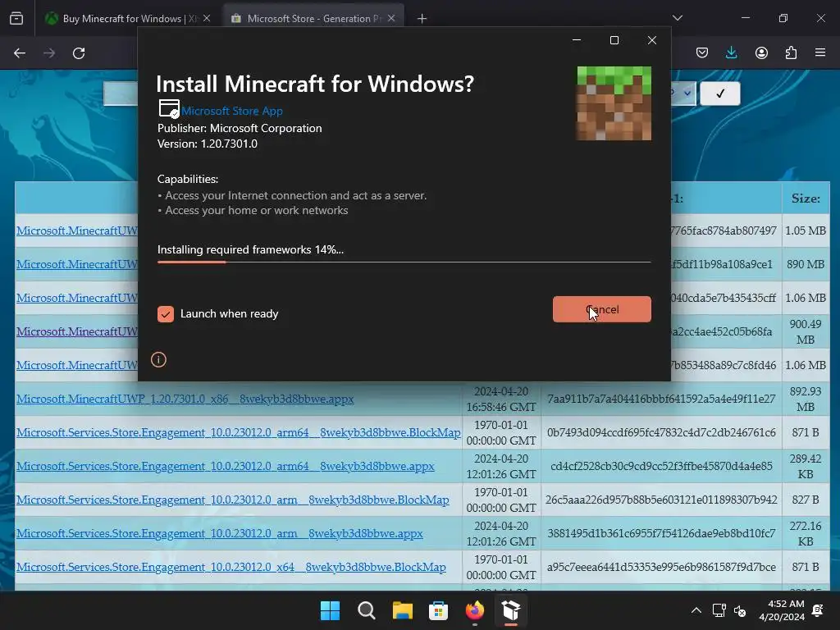Image resolution: width=840 pixels, height=630 pixels.
Task: Open the Pocket save icon
Action: click(702, 53)
